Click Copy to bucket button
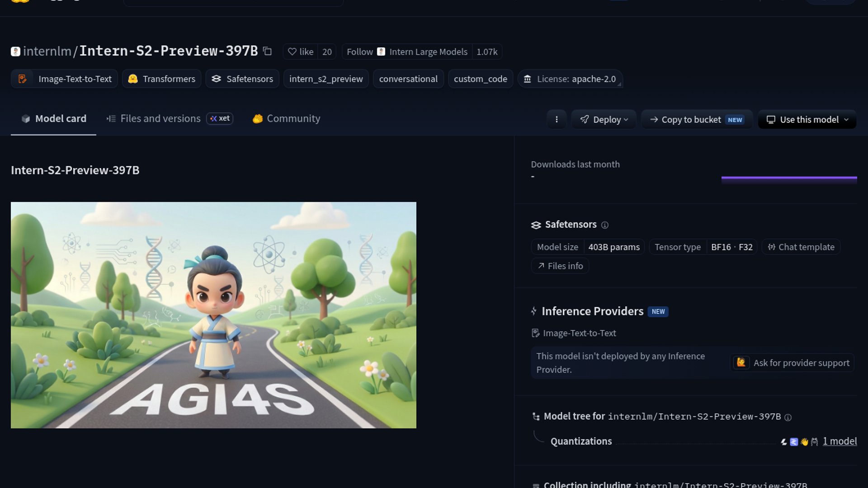 (697, 119)
